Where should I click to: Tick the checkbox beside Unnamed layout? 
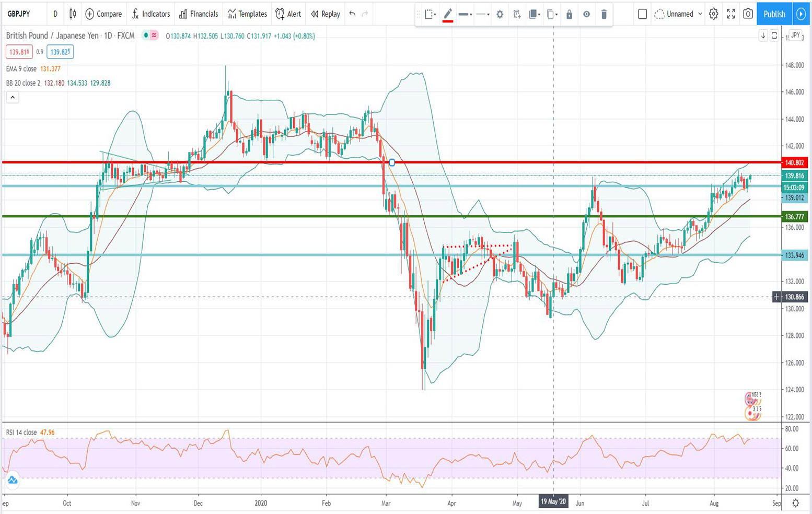[643, 14]
